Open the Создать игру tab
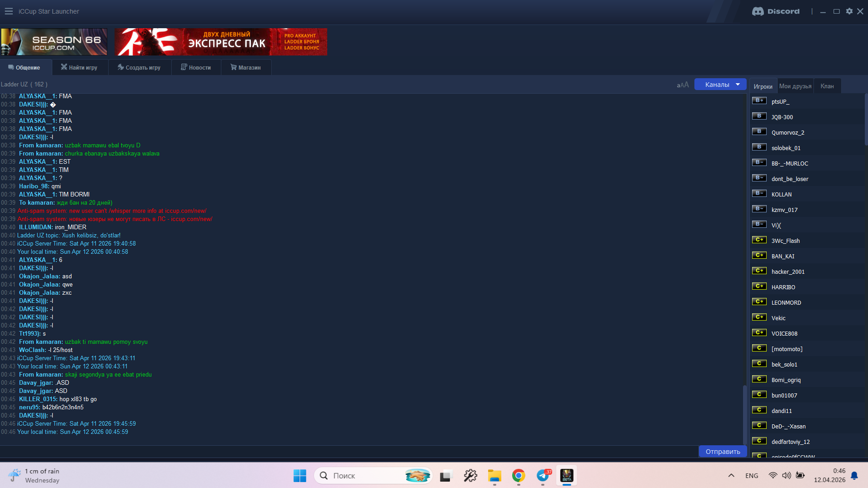This screenshot has width=868, height=488. pos(140,67)
